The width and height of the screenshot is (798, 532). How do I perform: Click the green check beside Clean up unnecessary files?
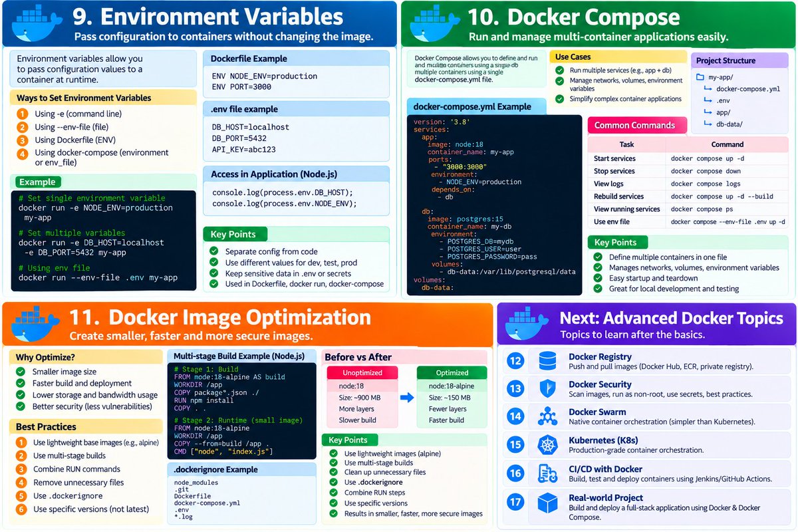coord(332,472)
